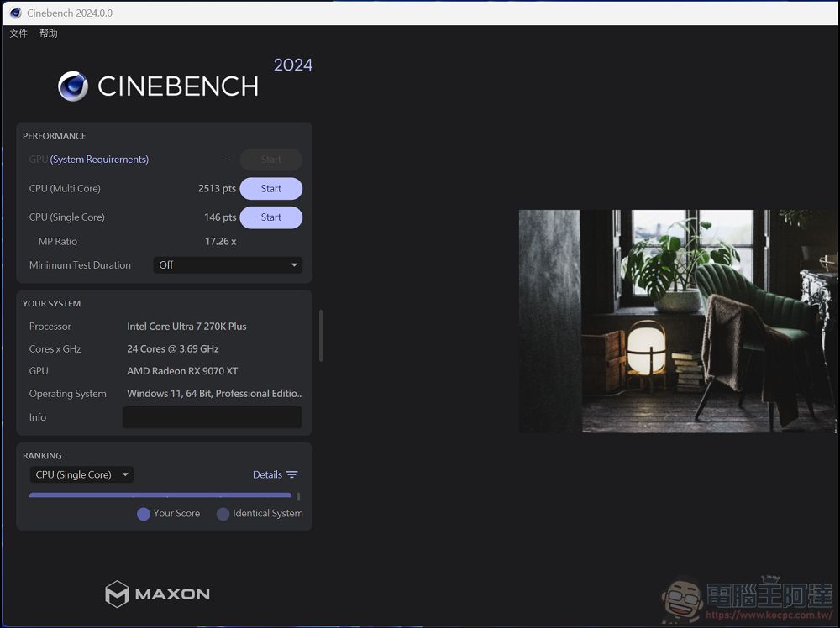Click the watermark mascot face icon
This screenshot has height=628, width=840.
(x=681, y=599)
